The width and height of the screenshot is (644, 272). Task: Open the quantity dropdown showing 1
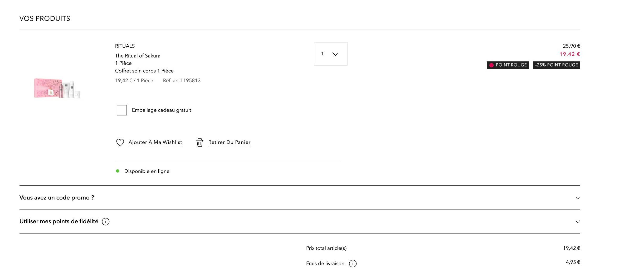pyautogui.click(x=331, y=54)
